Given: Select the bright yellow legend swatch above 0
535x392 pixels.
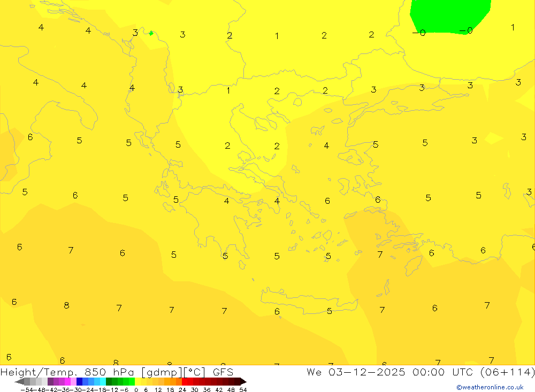Looking at the screenshot, I should click(138, 382).
